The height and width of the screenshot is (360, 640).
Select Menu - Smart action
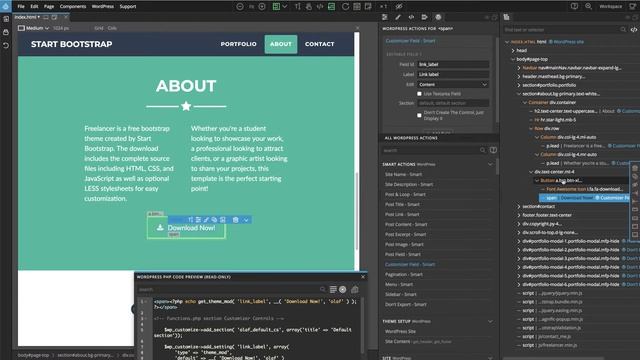(x=399, y=284)
